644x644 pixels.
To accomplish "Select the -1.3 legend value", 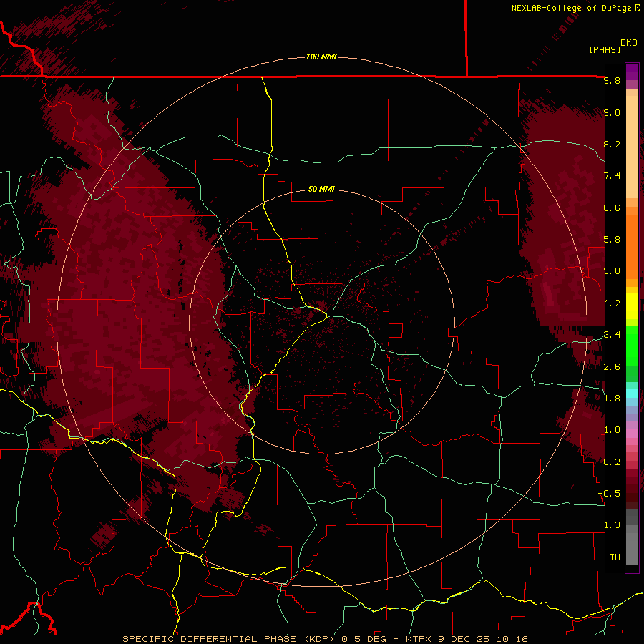I will tap(609, 525).
